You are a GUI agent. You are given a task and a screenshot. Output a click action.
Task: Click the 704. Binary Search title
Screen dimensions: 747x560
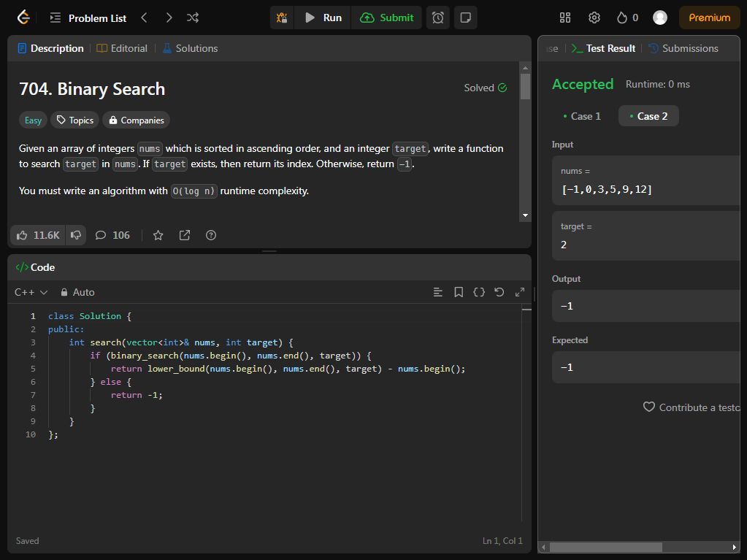pyautogui.click(x=92, y=89)
